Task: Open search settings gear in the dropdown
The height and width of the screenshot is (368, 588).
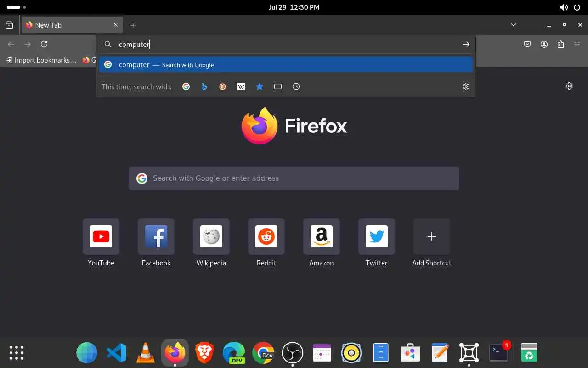Action: point(466,86)
